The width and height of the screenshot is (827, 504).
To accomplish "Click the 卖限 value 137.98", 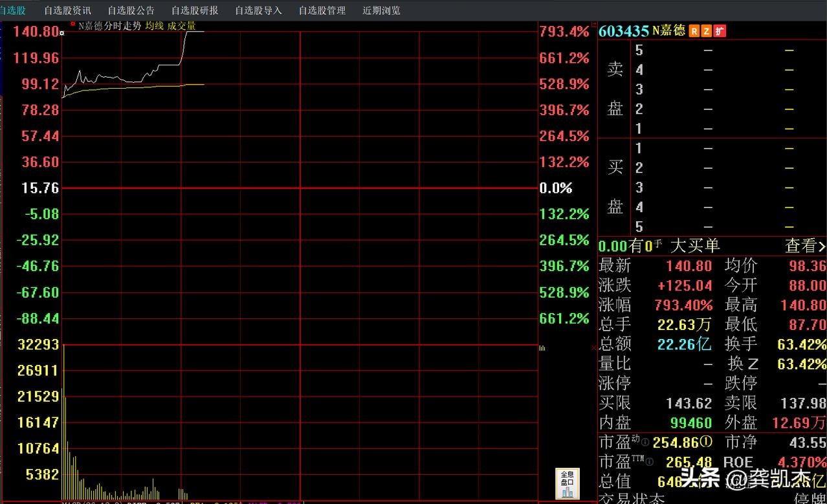I will 804,403.
